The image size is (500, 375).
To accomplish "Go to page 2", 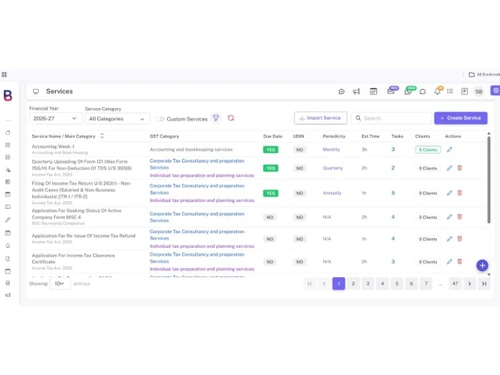I will tap(353, 284).
